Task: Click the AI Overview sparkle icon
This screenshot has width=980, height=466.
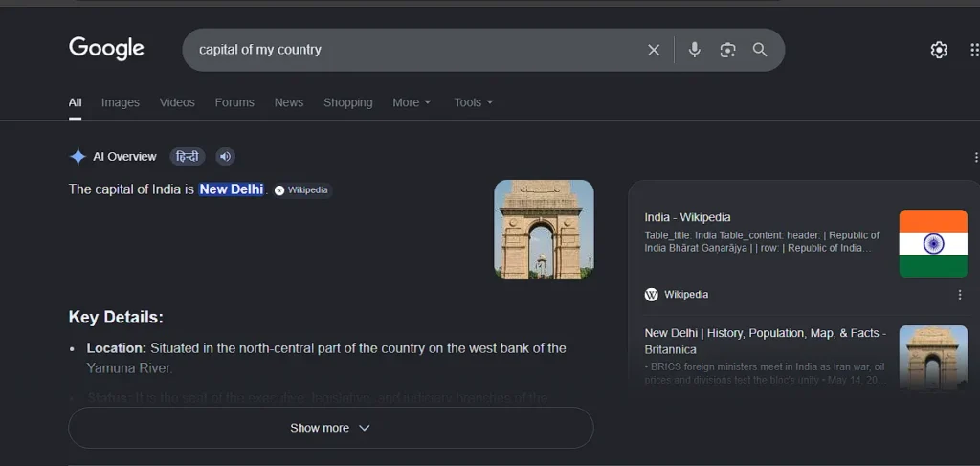Action: [x=78, y=157]
